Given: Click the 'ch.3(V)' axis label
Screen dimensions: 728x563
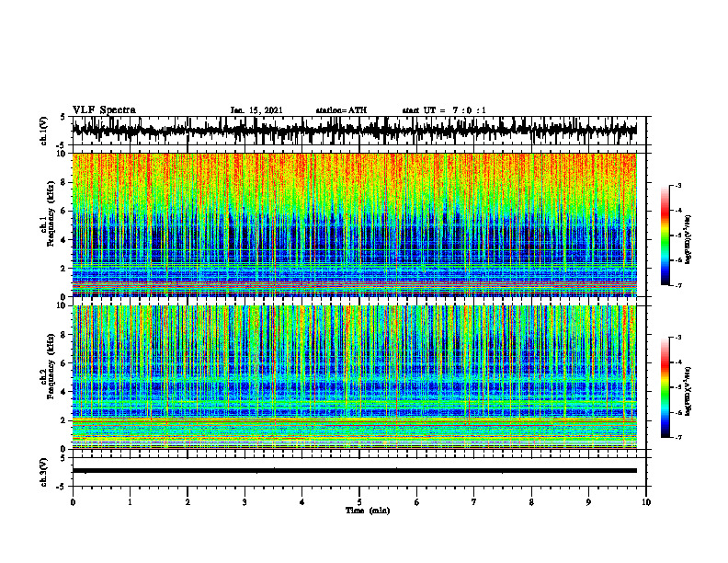Looking at the screenshot, I should click(x=44, y=473).
